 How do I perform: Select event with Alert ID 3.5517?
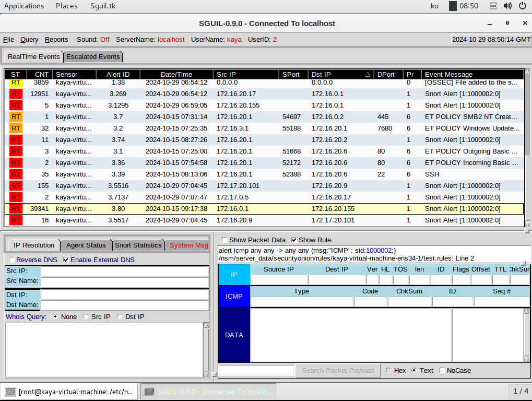264,220
